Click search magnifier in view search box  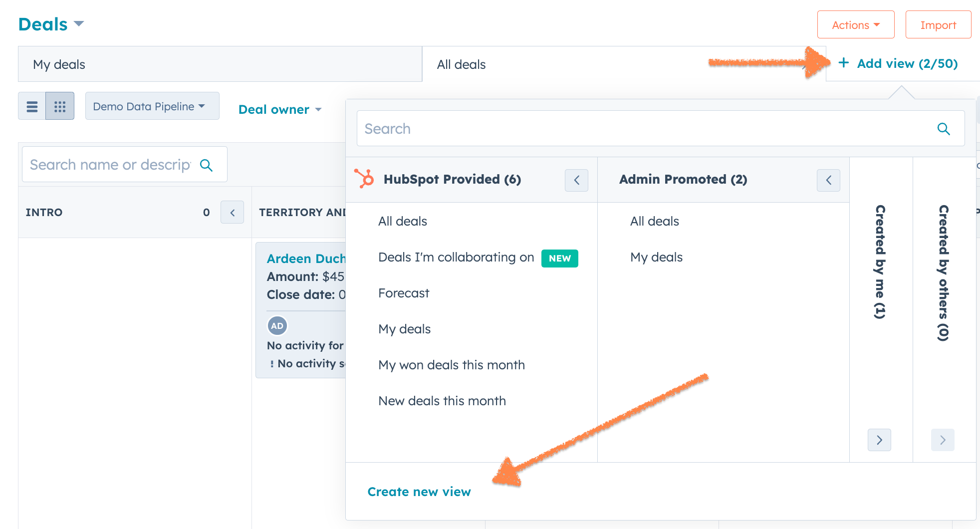point(943,129)
